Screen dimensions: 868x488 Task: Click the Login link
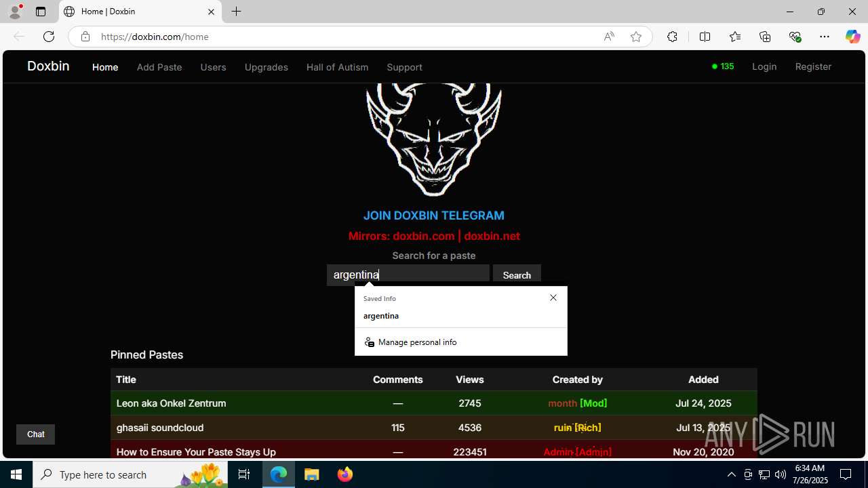pos(764,66)
